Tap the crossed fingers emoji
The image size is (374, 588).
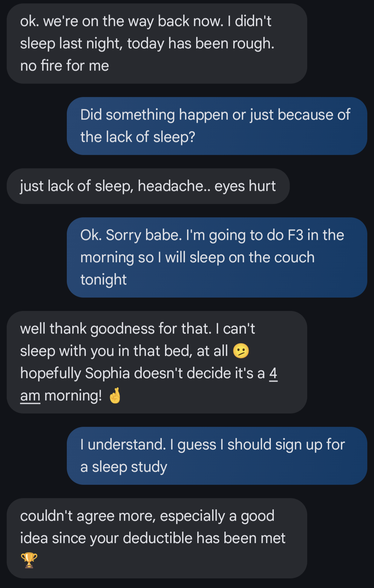(x=115, y=396)
